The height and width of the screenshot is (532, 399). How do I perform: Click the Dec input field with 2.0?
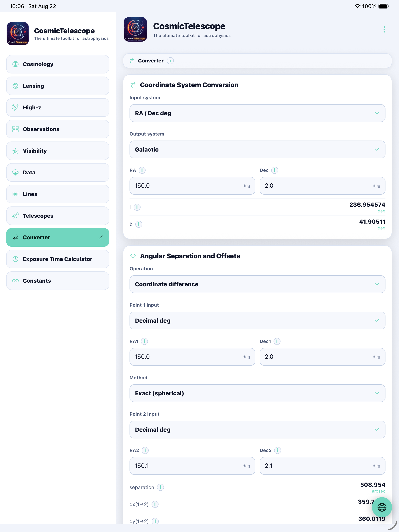point(322,186)
